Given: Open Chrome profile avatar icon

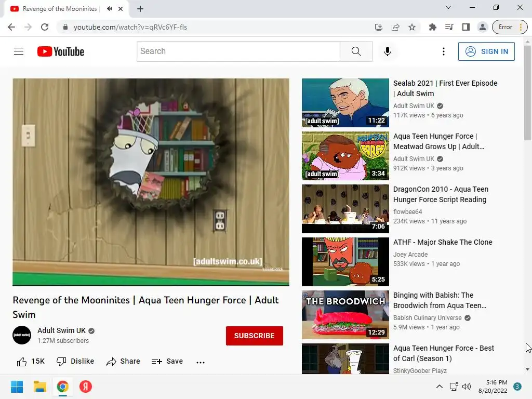Looking at the screenshot, I should pos(483,27).
